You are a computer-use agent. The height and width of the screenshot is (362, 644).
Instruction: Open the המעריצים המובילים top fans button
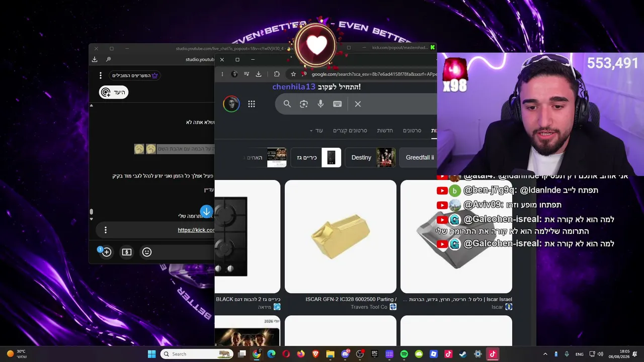(135, 75)
